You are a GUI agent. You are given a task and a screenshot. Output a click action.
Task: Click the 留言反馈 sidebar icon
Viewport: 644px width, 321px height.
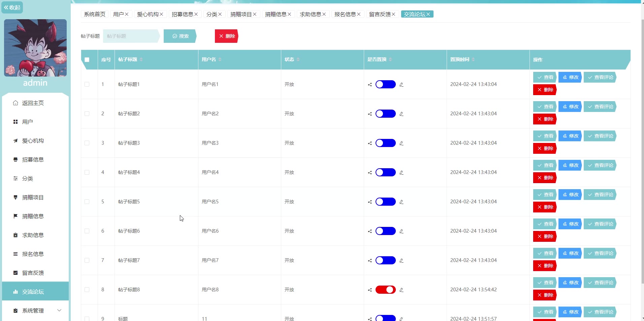click(x=15, y=273)
